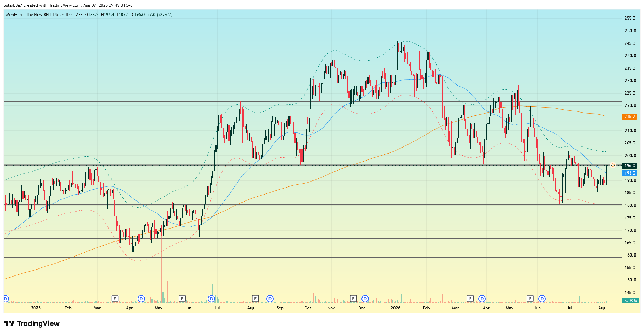Click the 220.0 price axis label
Viewport: 644px width, 334px height.
tap(630, 105)
